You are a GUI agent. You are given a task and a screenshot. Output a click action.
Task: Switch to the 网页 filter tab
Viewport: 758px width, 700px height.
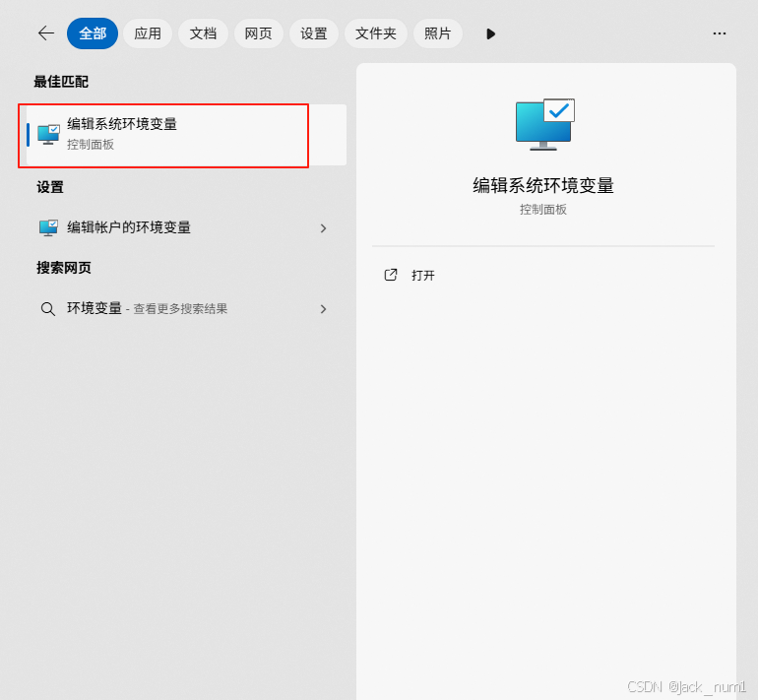[258, 33]
